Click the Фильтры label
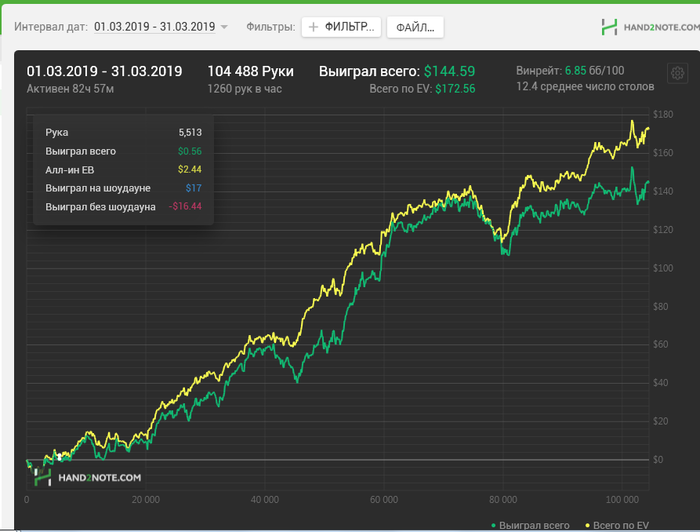Viewport: 700px width, 532px height. [271, 27]
